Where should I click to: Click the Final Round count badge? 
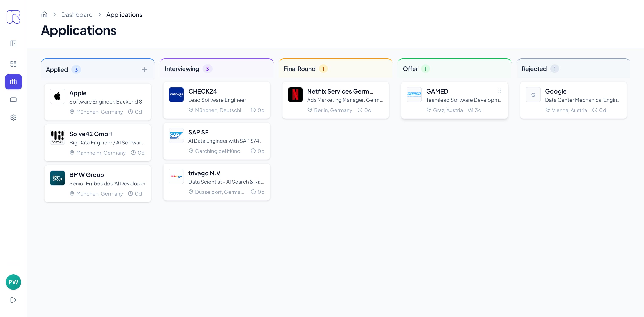323,69
